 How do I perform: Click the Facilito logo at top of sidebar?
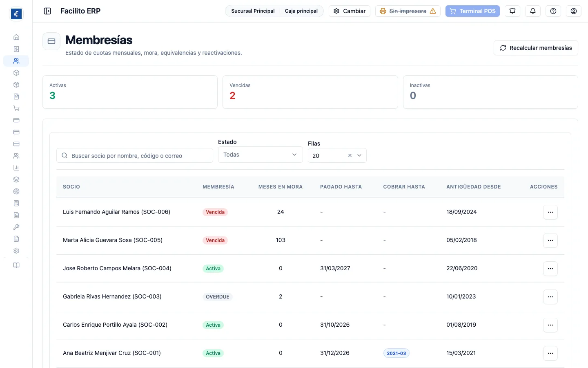16,14
